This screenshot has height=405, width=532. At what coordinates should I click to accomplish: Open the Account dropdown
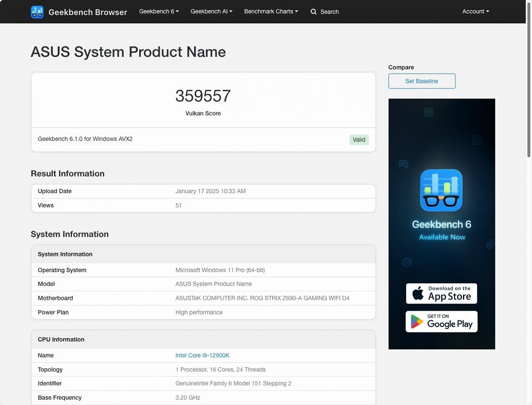475,12
